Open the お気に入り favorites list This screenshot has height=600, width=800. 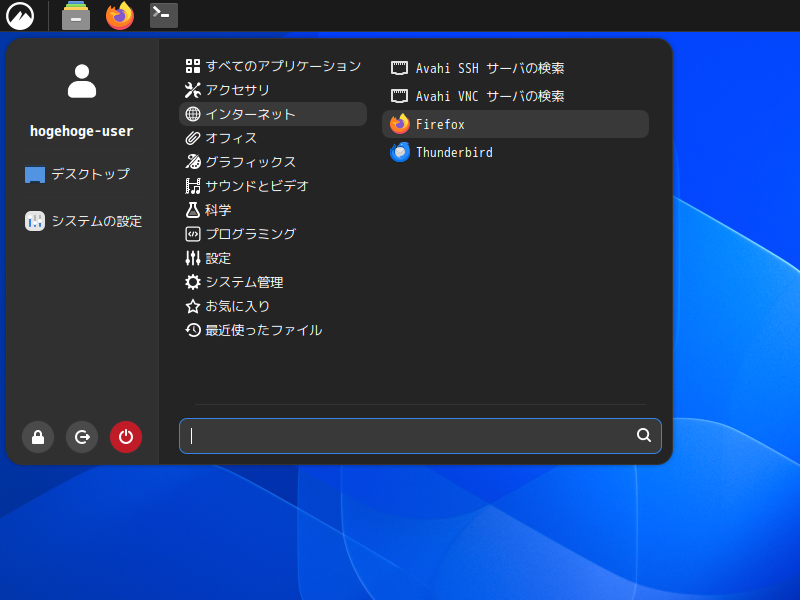click(273, 306)
